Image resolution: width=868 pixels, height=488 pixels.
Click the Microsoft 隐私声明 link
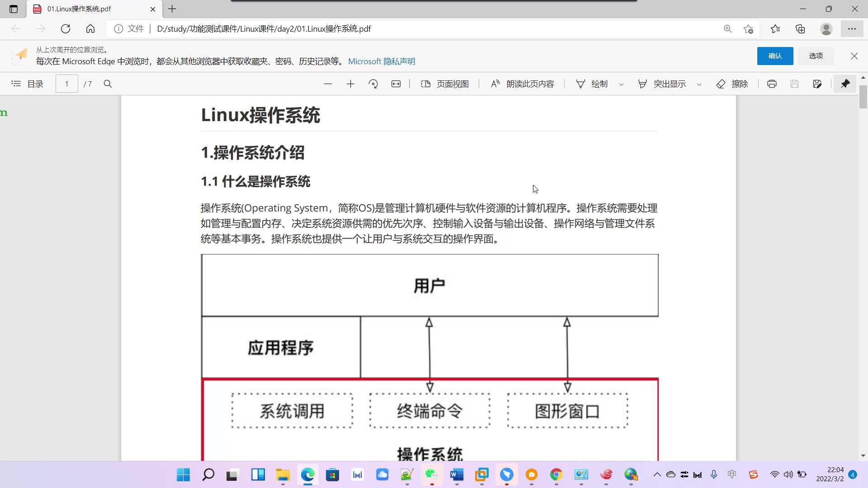[x=382, y=61]
